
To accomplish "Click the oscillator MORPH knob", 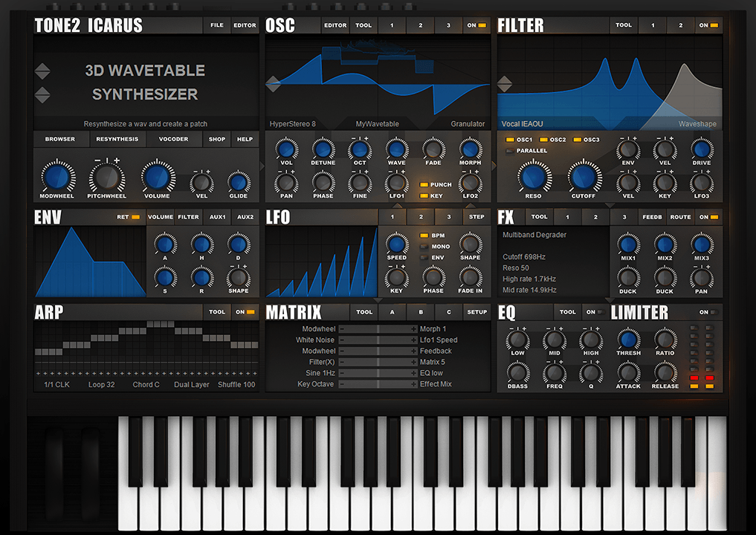I will tap(470, 148).
